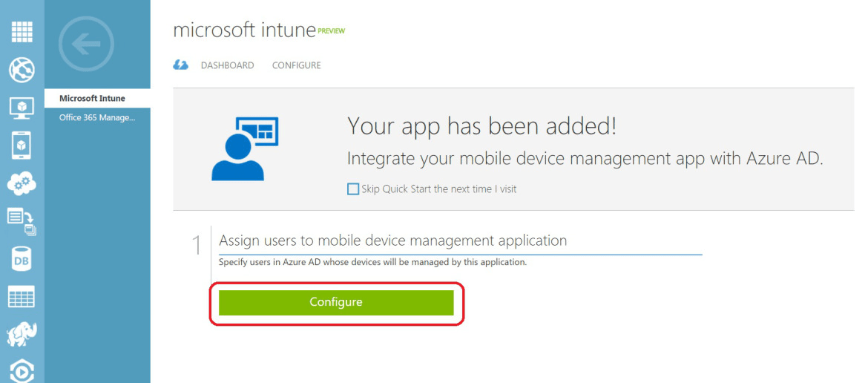Open the Cloud Services gear-cloud icon
Image resolution: width=868 pixels, height=383 pixels.
(22, 183)
